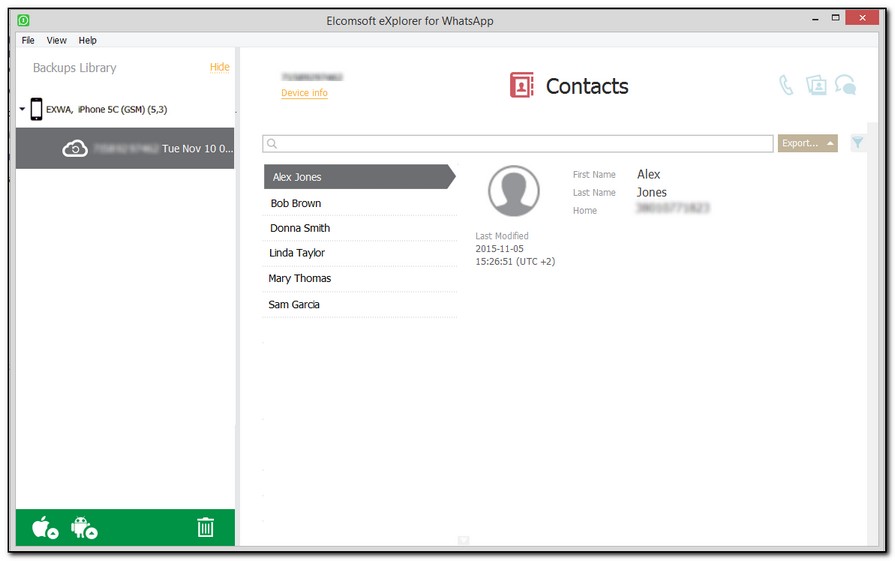895x561 pixels.
Task: Hide the Backups Library panel
Action: (x=219, y=68)
